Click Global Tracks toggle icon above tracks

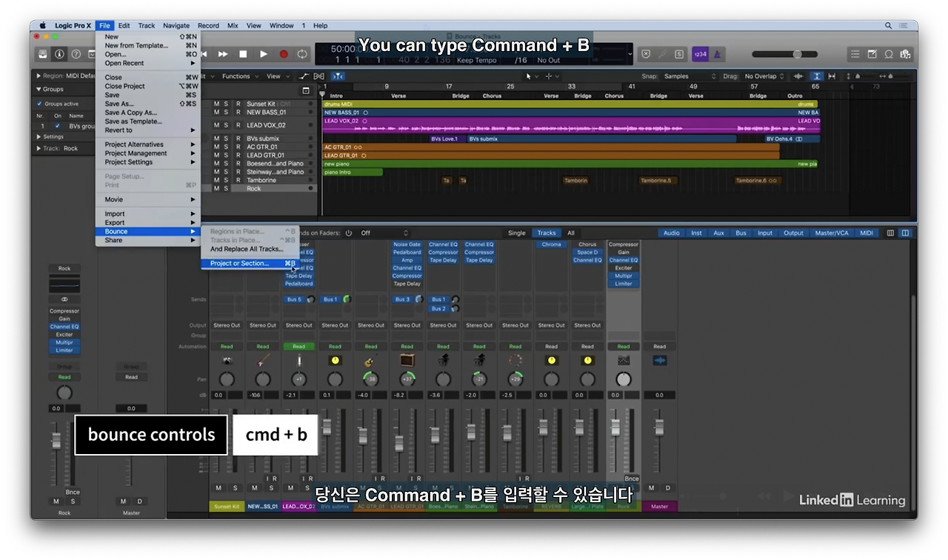[306, 90]
